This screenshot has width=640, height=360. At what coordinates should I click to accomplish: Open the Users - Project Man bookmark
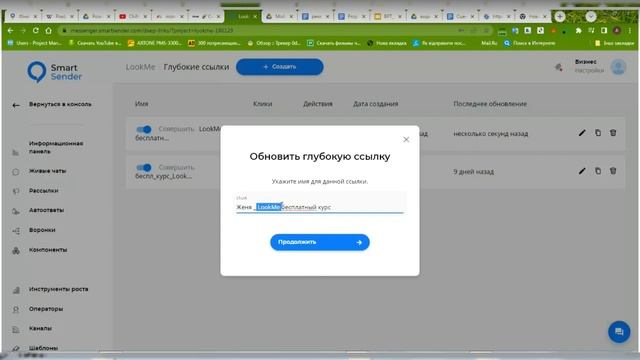click(x=34, y=43)
